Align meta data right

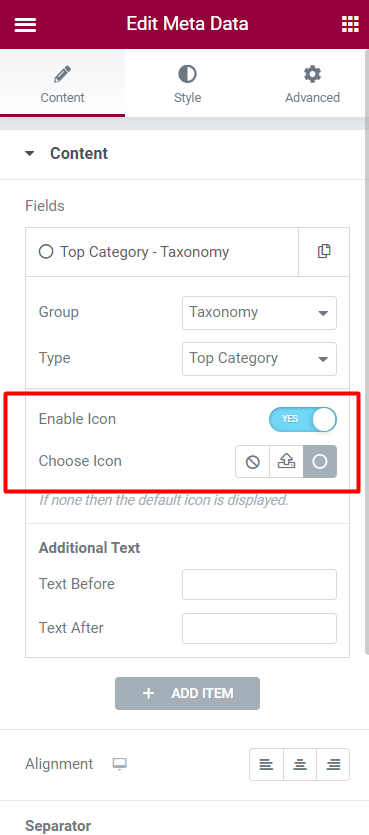click(x=333, y=765)
